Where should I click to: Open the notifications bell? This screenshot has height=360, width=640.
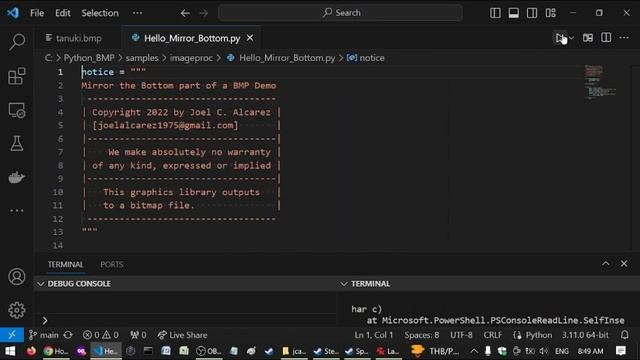(x=624, y=335)
